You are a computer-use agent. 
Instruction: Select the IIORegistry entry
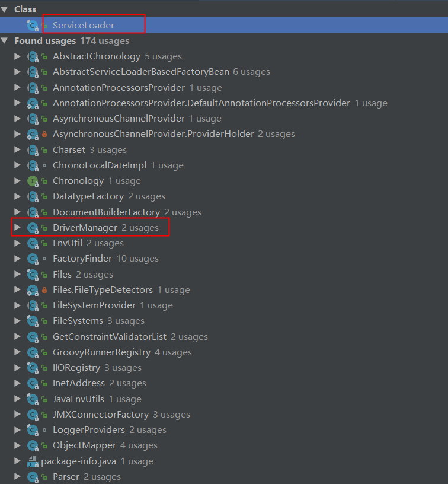(97, 368)
